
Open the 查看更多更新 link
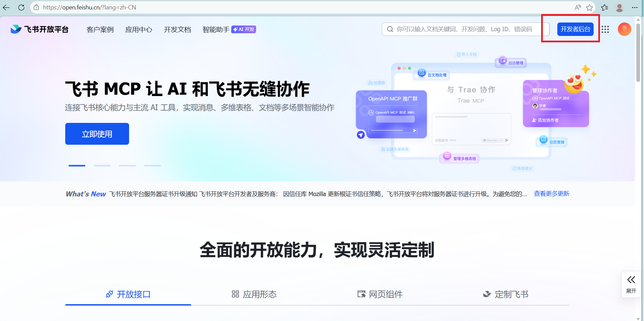(552, 194)
